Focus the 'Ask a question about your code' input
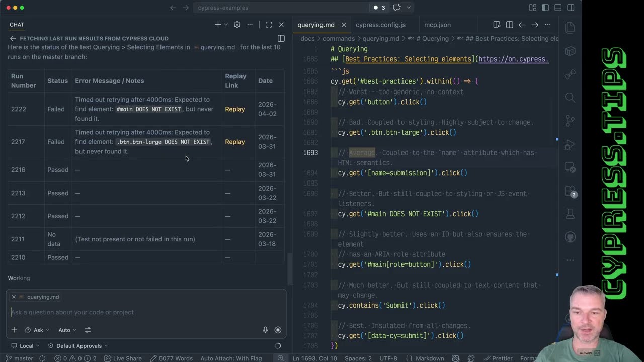Screen dimensions: 644x362 click(146, 312)
